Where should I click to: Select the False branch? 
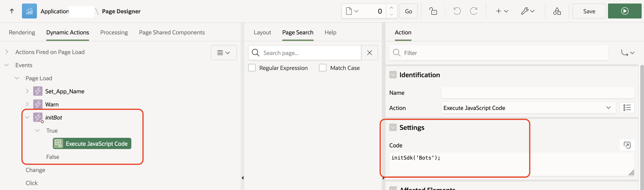53,157
